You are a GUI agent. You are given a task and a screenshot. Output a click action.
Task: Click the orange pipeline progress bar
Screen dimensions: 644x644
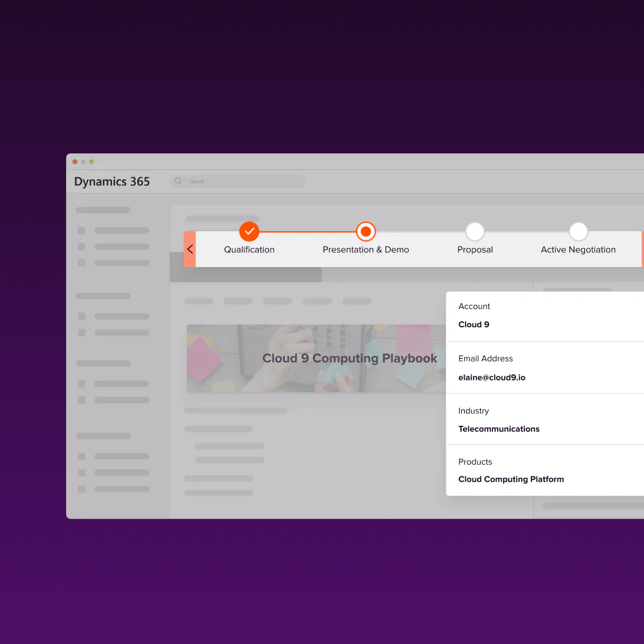click(x=307, y=231)
